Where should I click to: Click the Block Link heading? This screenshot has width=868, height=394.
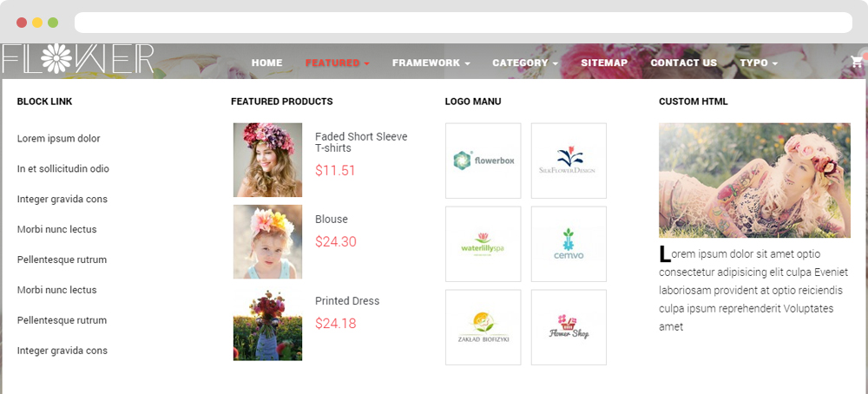click(45, 102)
